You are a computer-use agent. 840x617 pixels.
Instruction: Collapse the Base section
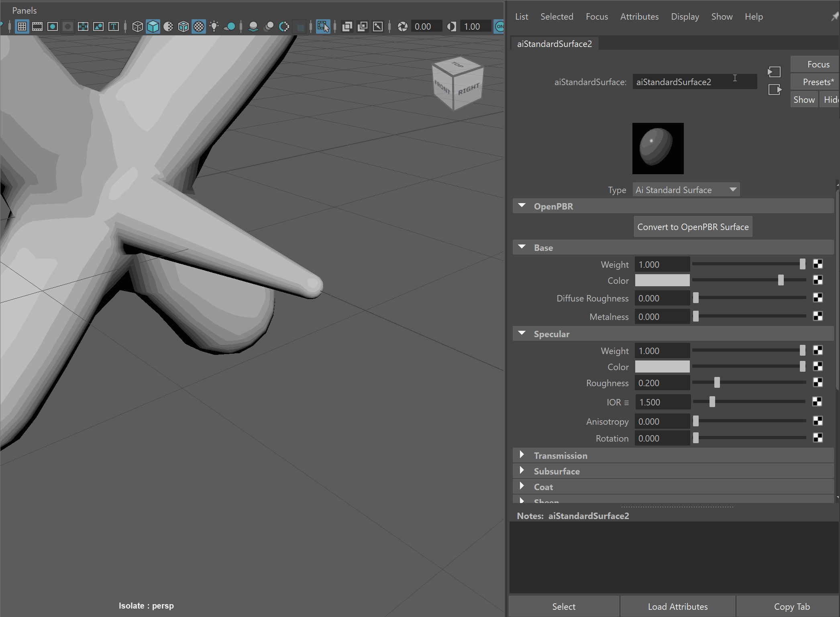click(522, 247)
